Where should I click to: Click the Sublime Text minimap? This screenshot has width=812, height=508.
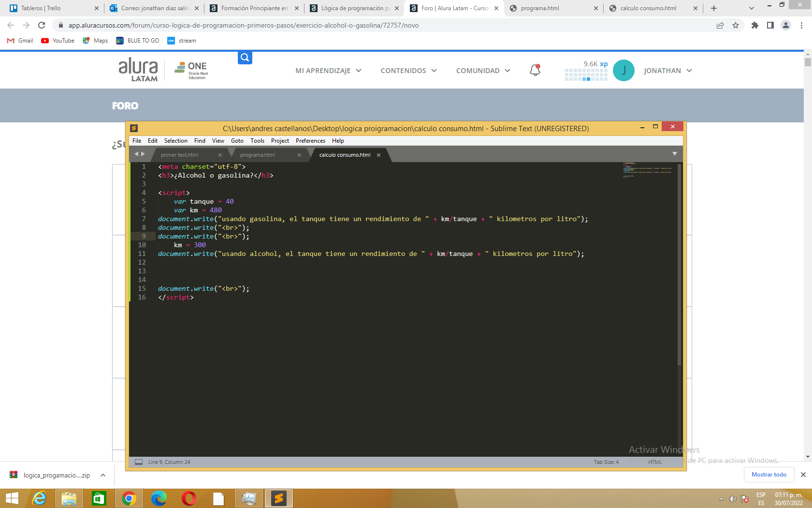(x=648, y=170)
